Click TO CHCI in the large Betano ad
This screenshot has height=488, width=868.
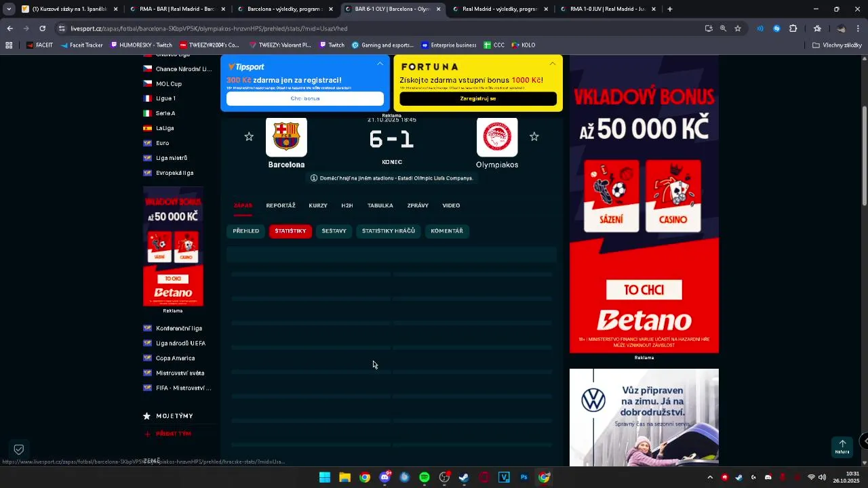coord(644,289)
